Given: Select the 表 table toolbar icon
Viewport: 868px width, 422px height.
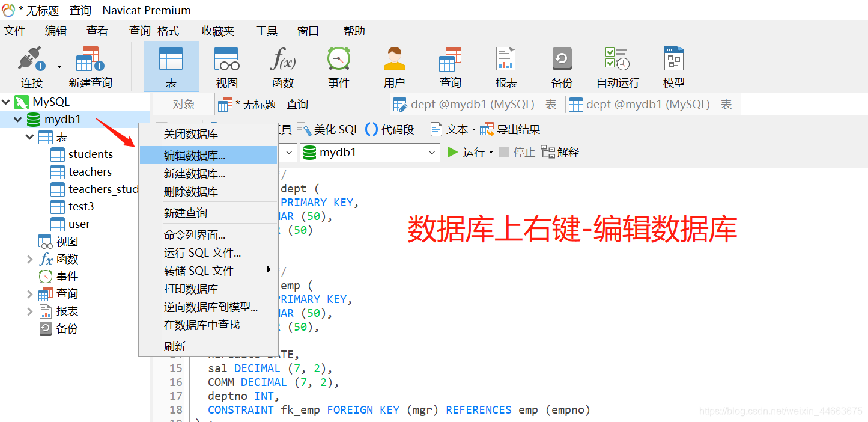Looking at the screenshot, I should pyautogui.click(x=171, y=67).
